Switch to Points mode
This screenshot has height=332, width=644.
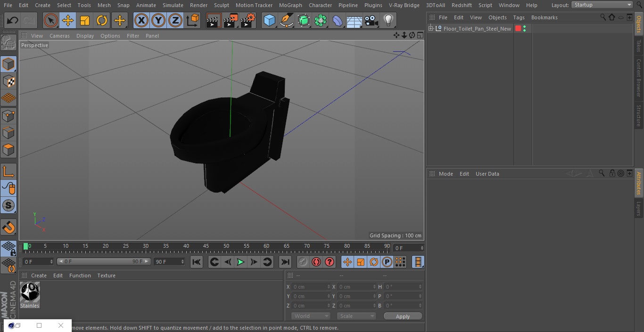[8, 115]
